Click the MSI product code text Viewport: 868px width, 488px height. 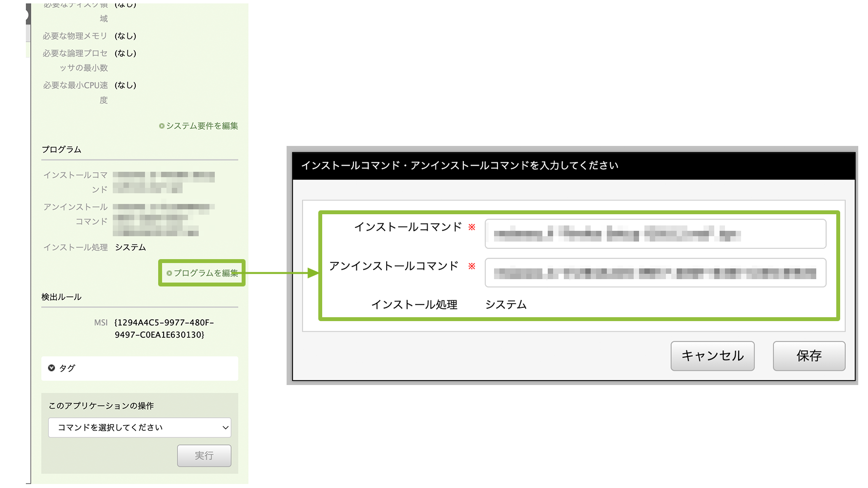click(x=164, y=328)
